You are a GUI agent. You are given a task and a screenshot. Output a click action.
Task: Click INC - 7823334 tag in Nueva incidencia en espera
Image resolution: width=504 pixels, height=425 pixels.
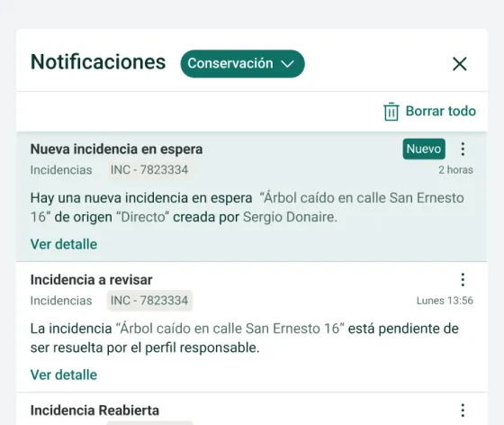click(x=149, y=170)
